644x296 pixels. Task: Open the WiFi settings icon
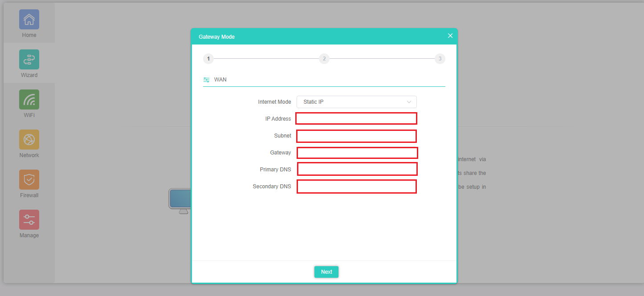(29, 100)
